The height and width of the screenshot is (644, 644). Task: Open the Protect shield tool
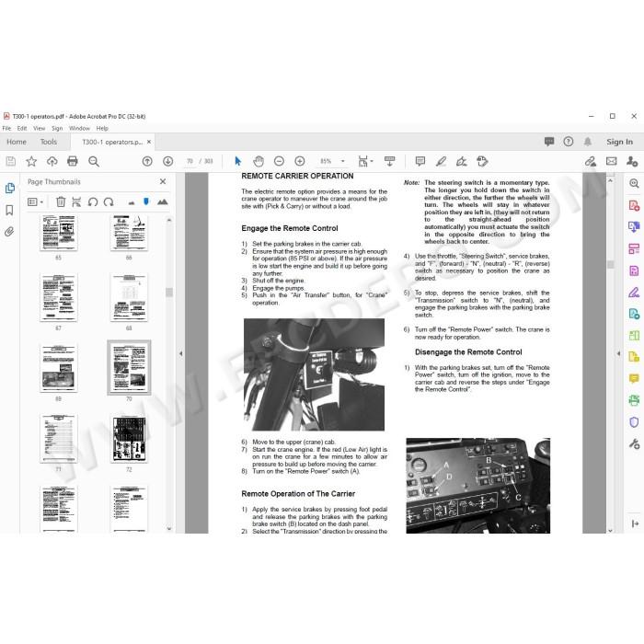(634, 421)
